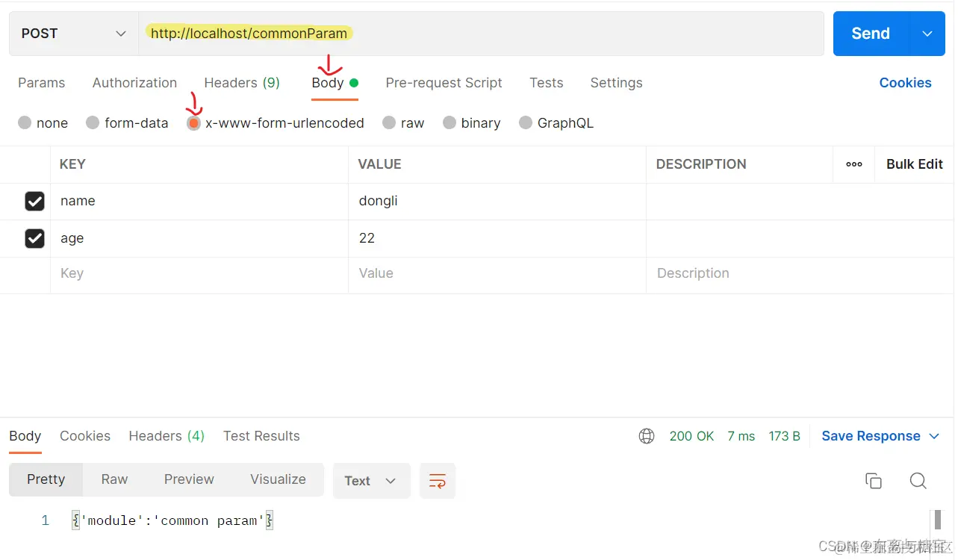Viewport: 958px width, 560px height.
Task: Click the response line {'module':'common param'}
Action: click(x=172, y=520)
